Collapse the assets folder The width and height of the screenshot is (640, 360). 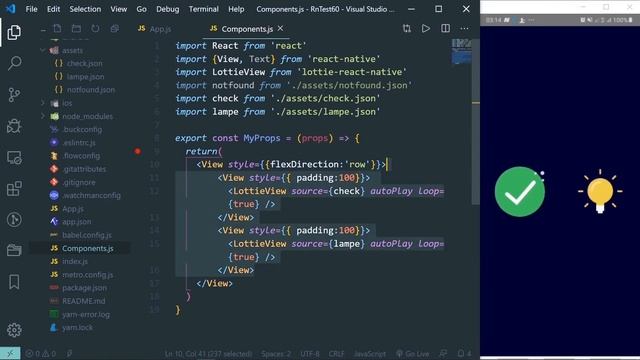43,50
